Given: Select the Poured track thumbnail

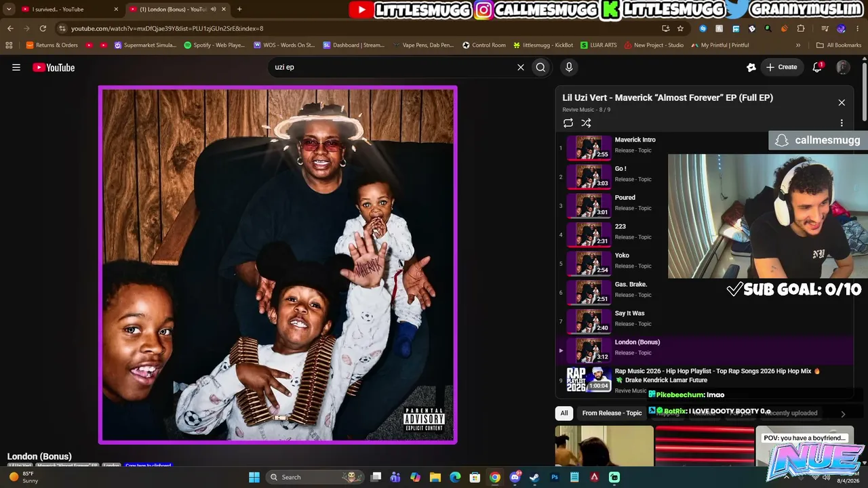Looking at the screenshot, I should tap(589, 205).
